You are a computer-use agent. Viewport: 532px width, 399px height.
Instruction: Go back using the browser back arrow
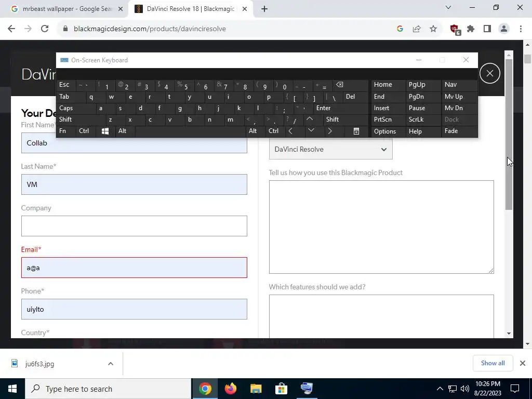11,29
